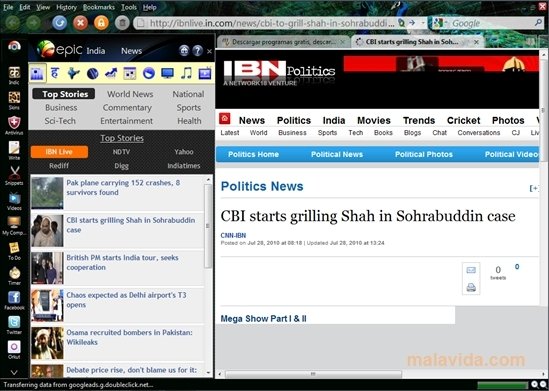Open the Write sidebar app
Screen dimensions: 549x391
[14, 151]
